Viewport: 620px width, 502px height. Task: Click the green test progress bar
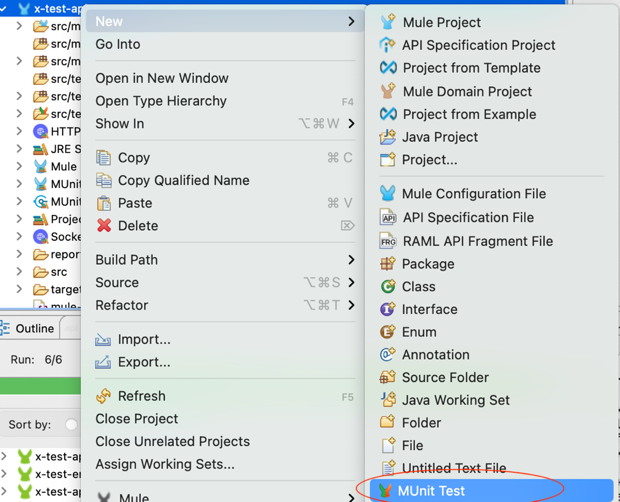(x=40, y=386)
